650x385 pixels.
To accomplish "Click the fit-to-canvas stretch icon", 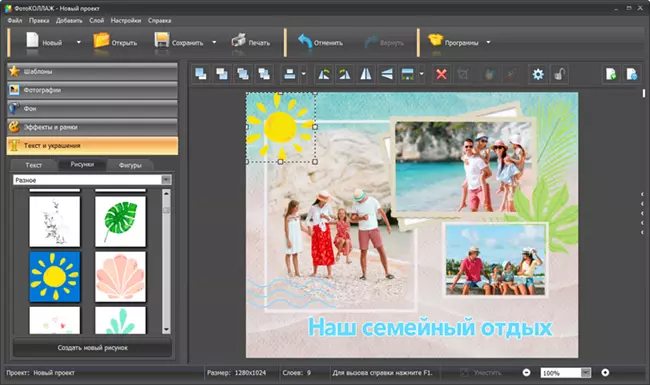I will coord(408,74).
